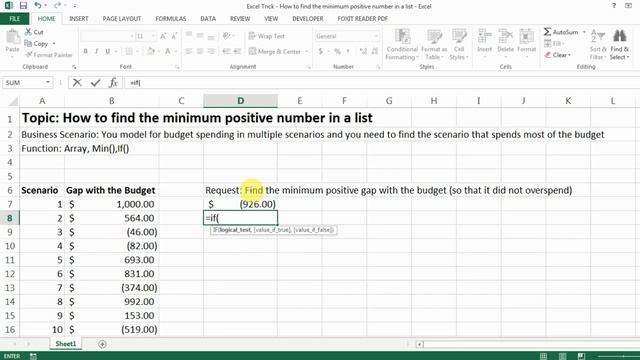This screenshot has height=360, width=640.
Task: Click the Format Painter brush icon
Action: pos(28,55)
